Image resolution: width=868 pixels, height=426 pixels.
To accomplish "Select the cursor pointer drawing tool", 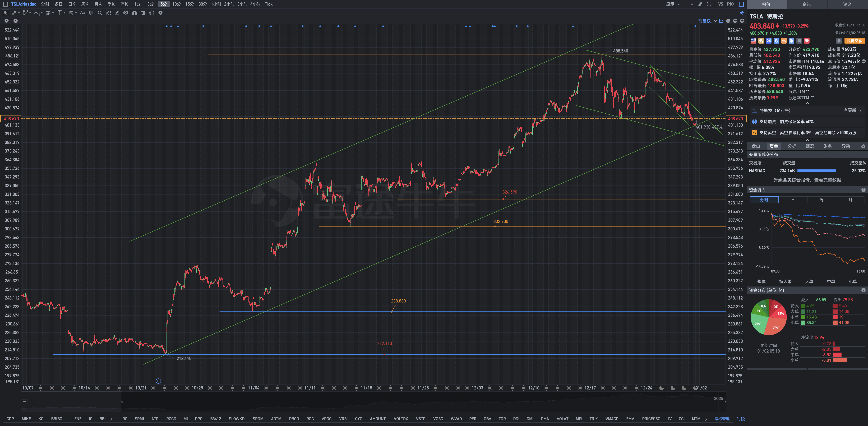I will [x=5, y=13].
